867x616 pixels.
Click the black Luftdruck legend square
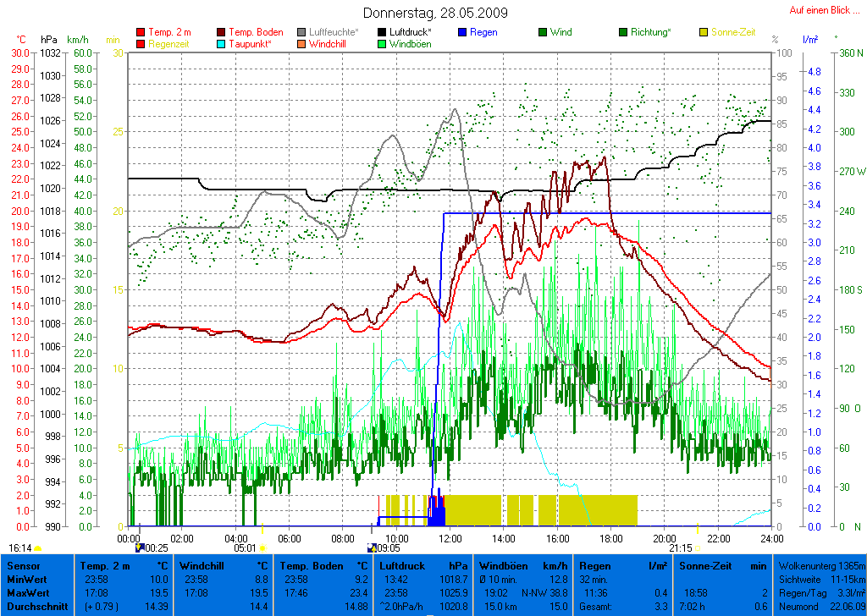pos(384,32)
